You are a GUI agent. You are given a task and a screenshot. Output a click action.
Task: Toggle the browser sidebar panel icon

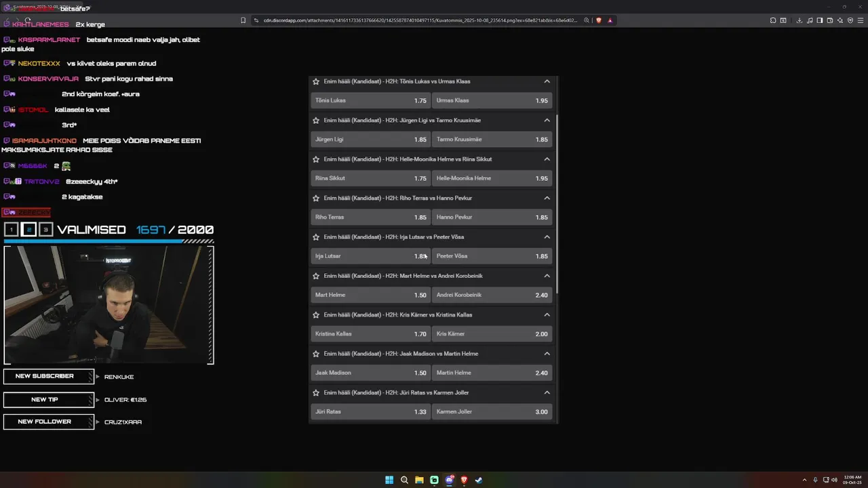click(x=820, y=20)
